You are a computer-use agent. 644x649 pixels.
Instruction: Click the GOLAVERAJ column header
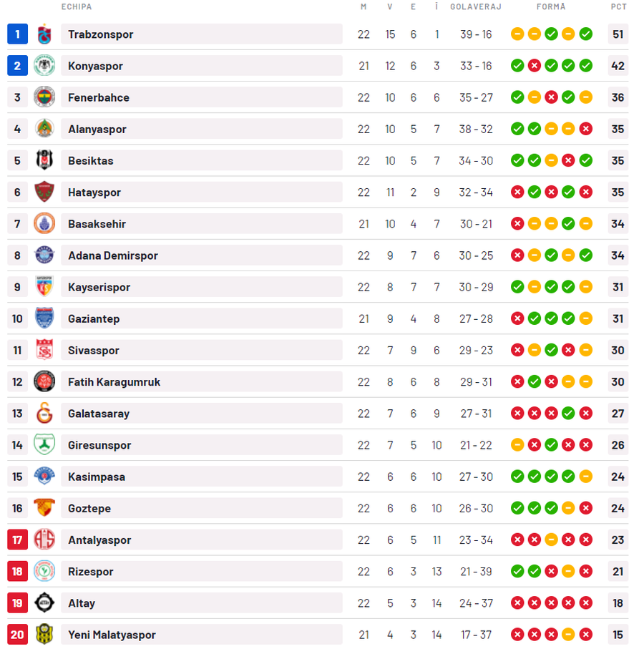(x=476, y=6)
